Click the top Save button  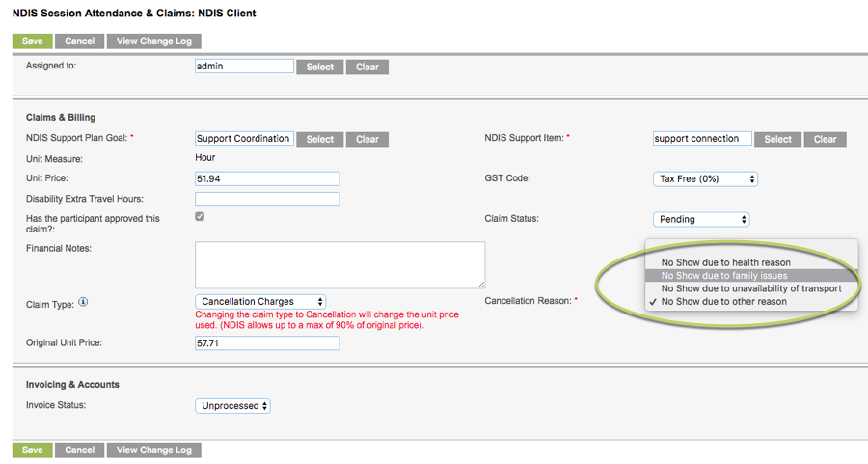click(32, 41)
